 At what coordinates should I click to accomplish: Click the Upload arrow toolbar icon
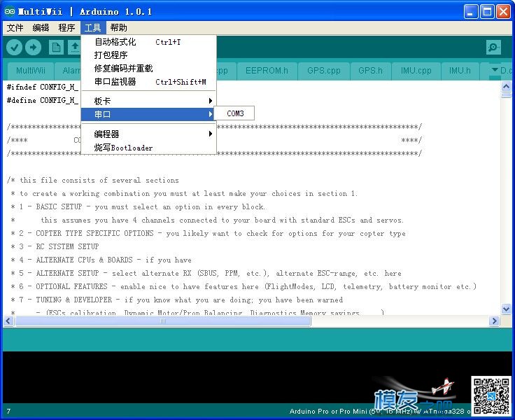33,48
